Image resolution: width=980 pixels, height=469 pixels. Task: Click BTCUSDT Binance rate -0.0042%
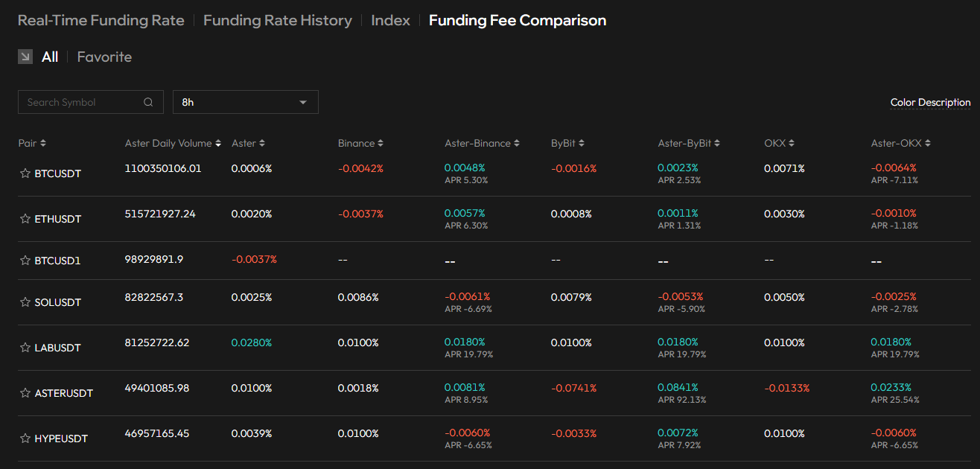click(x=360, y=168)
